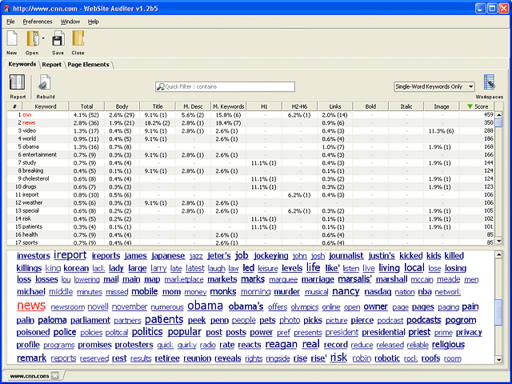The height and width of the screenshot is (384, 512).
Task: Sort by the Keyword column header
Action: pyautogui.click(x=45, y=106)
